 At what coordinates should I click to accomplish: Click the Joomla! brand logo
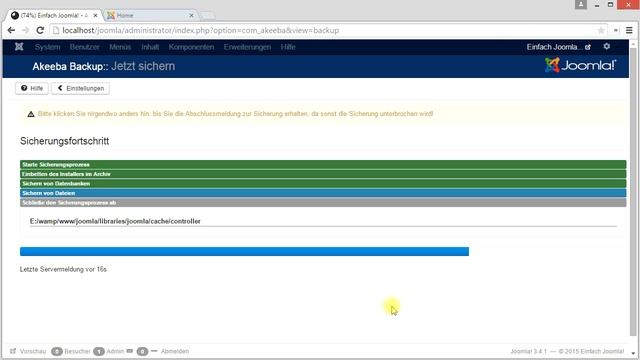pyautogui.click(x=580, y=65)
